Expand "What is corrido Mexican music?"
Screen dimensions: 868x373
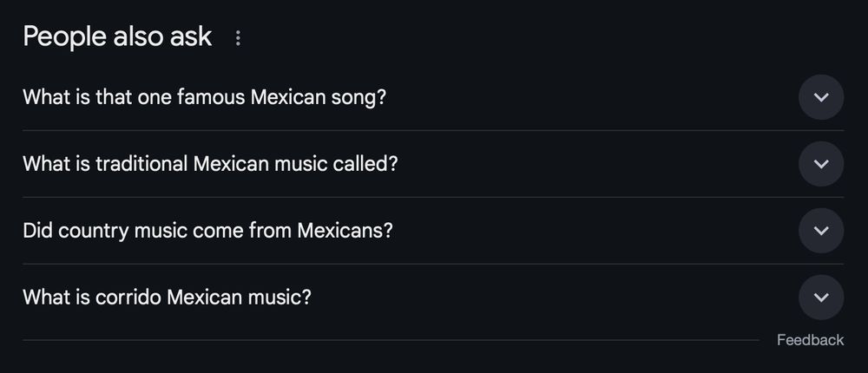coord(167,298)
